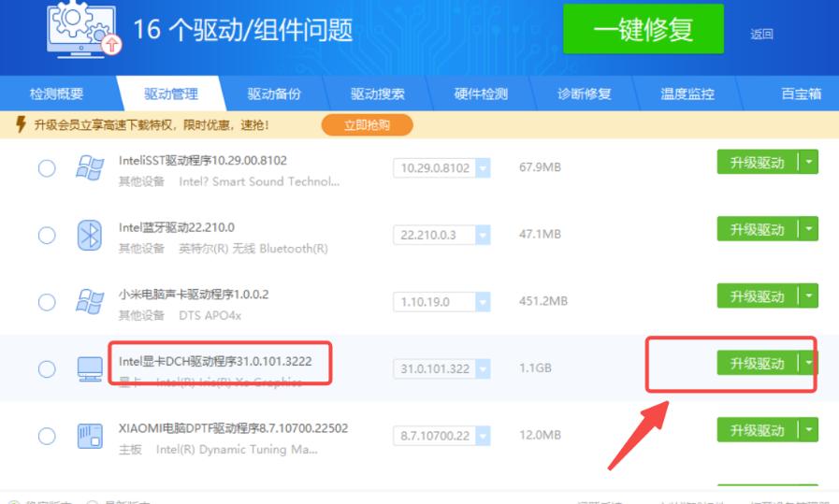
Task: Click size value 47.1MB
Action: 540,235
